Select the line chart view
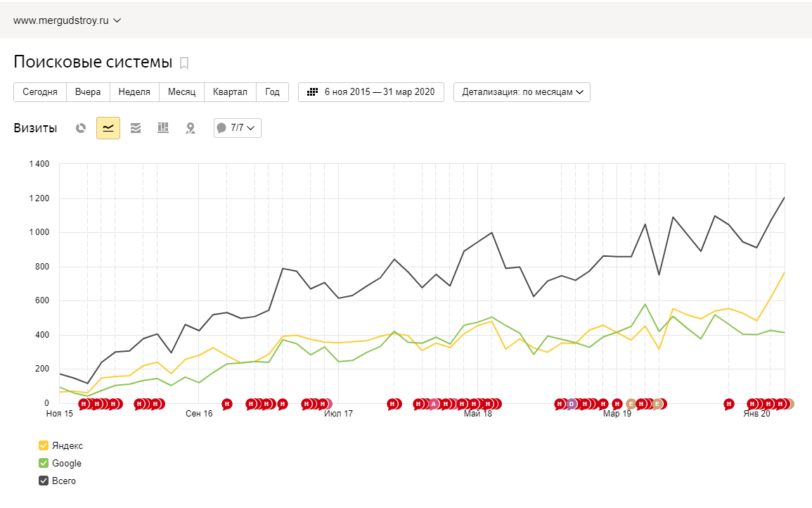Viewport: 812px width, 508px height. [108, 128]
